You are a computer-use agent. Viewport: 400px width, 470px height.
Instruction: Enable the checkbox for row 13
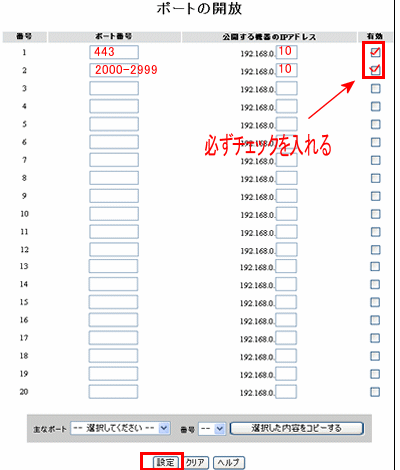pos(375,266)
